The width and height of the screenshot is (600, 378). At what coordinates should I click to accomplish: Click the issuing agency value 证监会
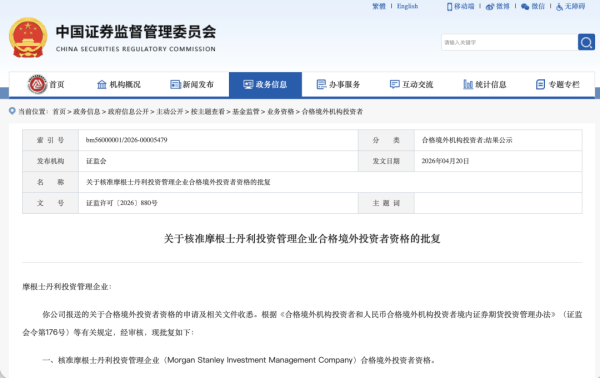pos(96,161)
